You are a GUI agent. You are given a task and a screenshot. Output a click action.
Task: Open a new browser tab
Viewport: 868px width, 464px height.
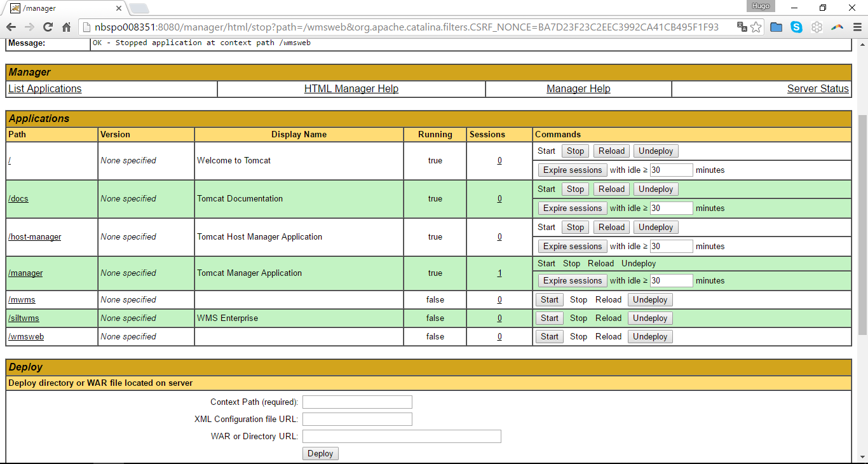click(x=139, y=8)
